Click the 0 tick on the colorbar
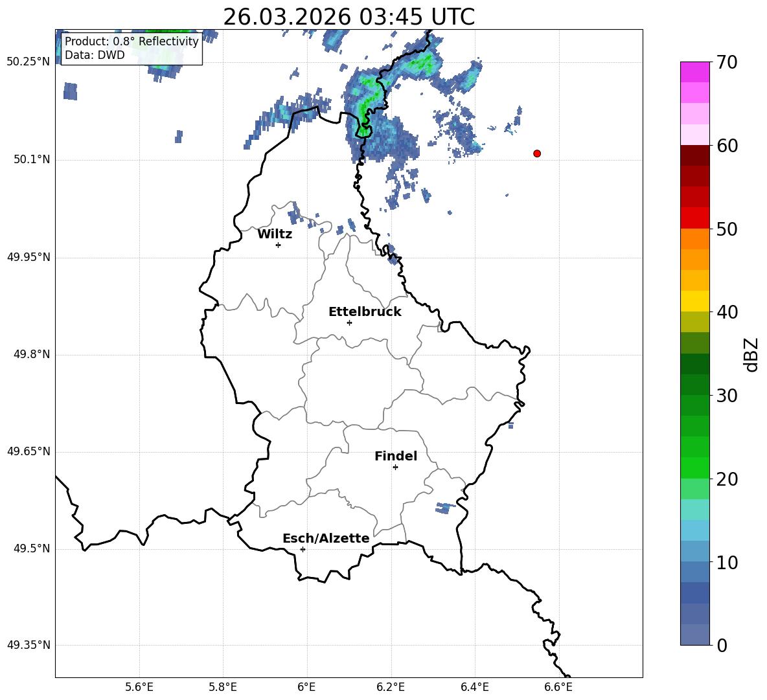Screen dimensions: 767x700 pyautogui.click(x=722, y=645)
